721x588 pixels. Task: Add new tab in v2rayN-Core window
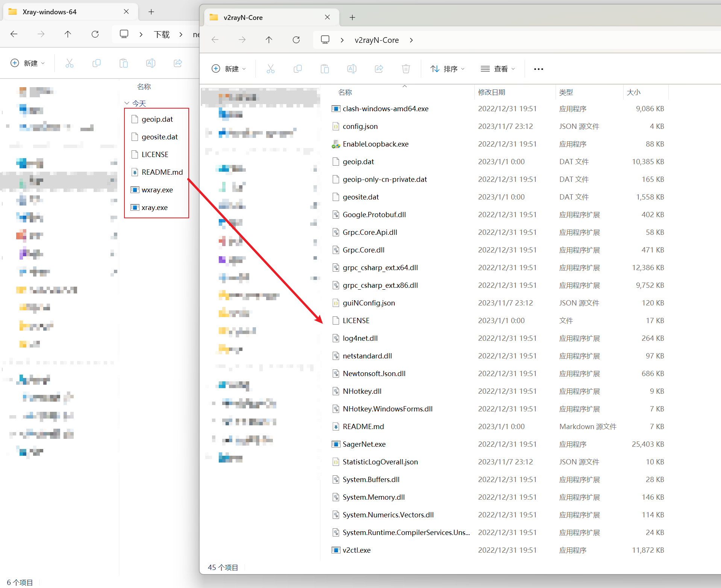352,17
